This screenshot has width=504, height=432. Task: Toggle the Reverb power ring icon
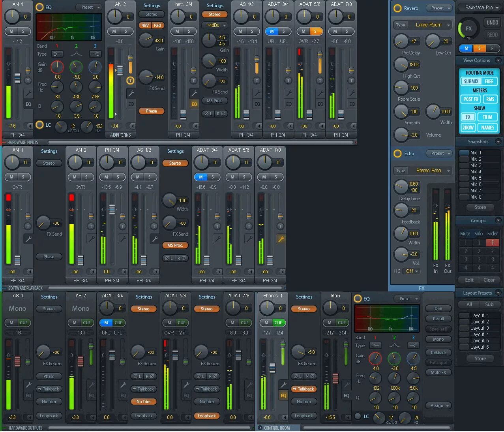pos(397,8)
